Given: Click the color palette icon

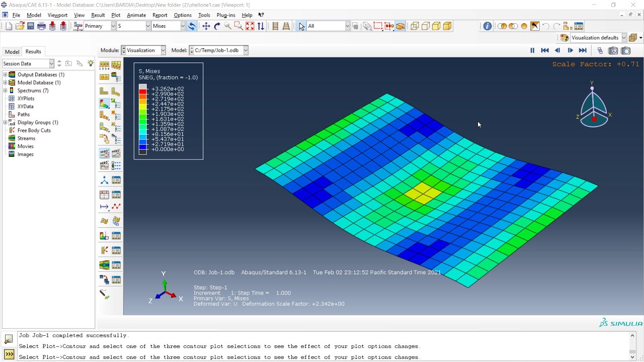Looking at the screenshot, I should click(x=565, y=38).
